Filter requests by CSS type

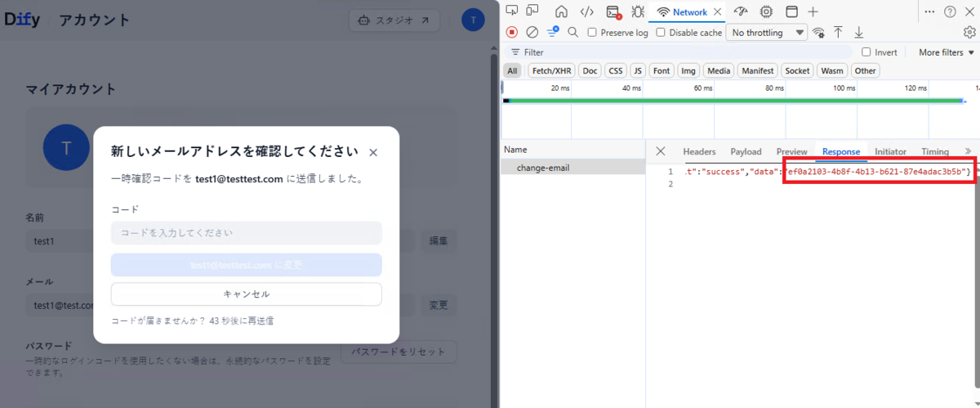616,71
